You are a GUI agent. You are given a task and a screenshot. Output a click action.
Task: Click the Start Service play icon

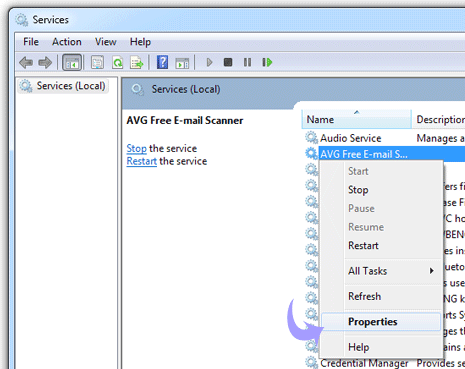[209, 62]
